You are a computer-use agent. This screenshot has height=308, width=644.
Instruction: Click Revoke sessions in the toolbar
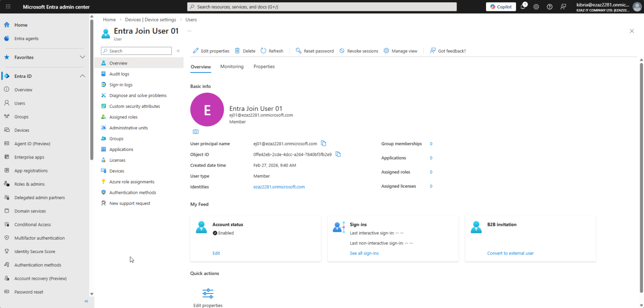click(359, 51)
